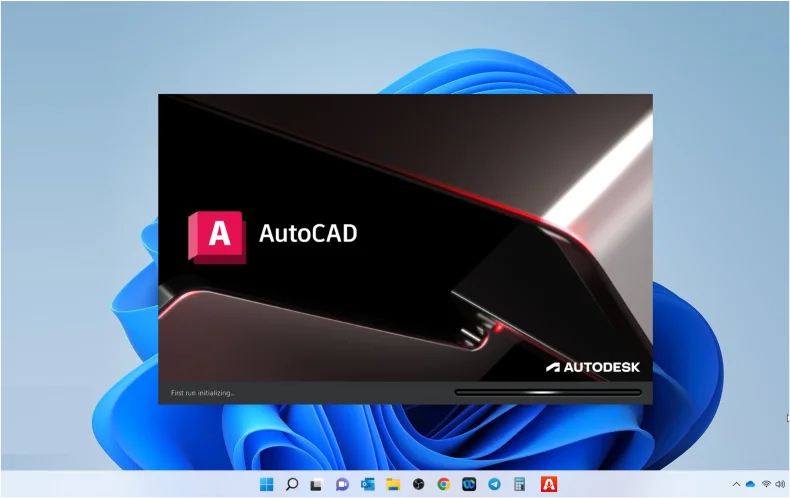Click the Autodesk logo on the splash screen
Screen dimensions: 790x498
pos(593,367)
